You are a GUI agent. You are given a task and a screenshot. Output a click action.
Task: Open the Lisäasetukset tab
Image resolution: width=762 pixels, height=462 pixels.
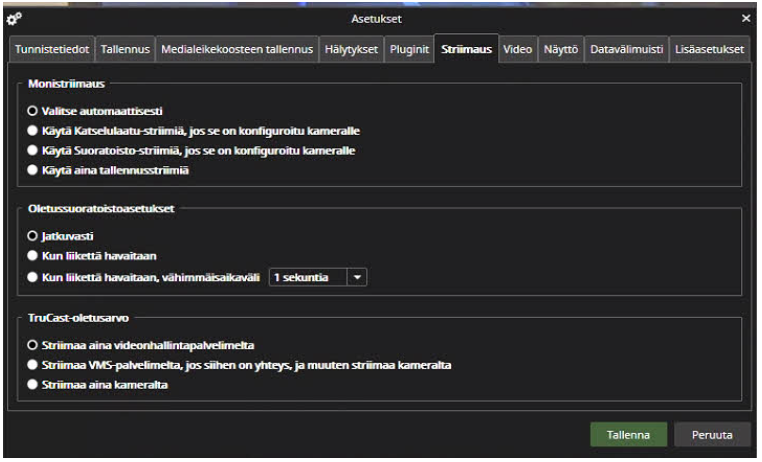pyautogui.click(x=709, y=49)
